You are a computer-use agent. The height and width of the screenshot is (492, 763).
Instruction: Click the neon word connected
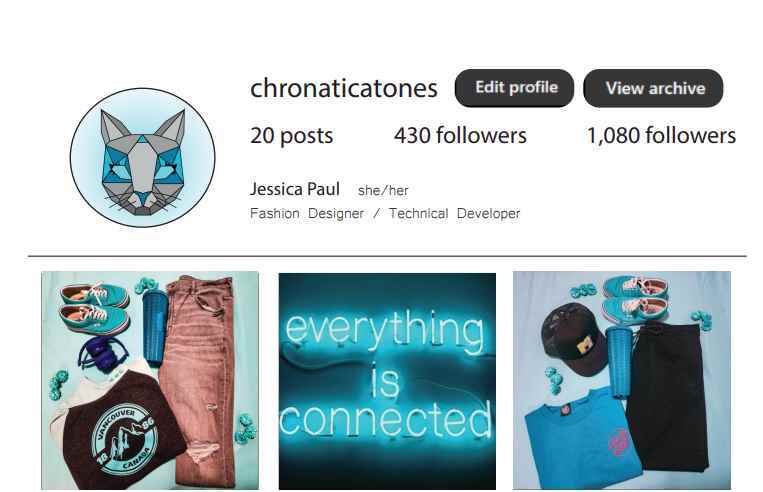386,419
